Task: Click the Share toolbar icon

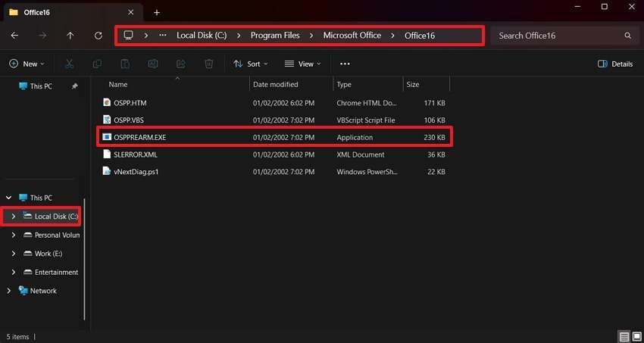Action: click(181, 64)
